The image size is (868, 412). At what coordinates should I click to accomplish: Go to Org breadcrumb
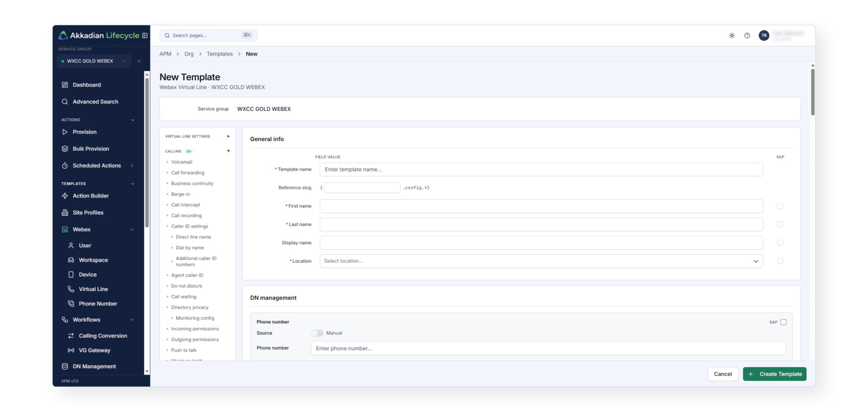[189, 54]
